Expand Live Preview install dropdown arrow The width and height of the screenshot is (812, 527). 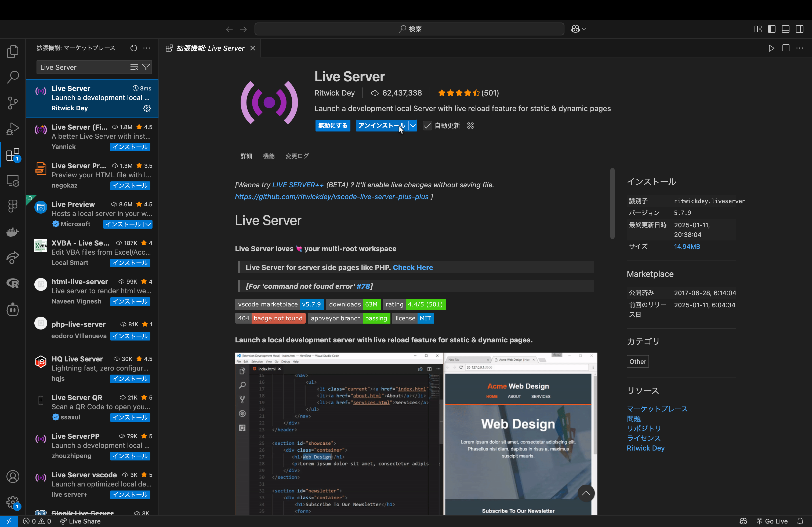148,224
